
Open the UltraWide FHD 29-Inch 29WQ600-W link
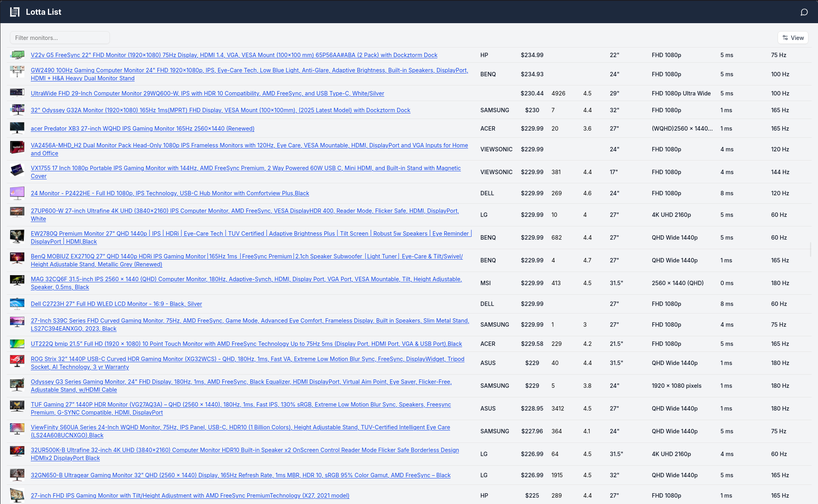207,93
